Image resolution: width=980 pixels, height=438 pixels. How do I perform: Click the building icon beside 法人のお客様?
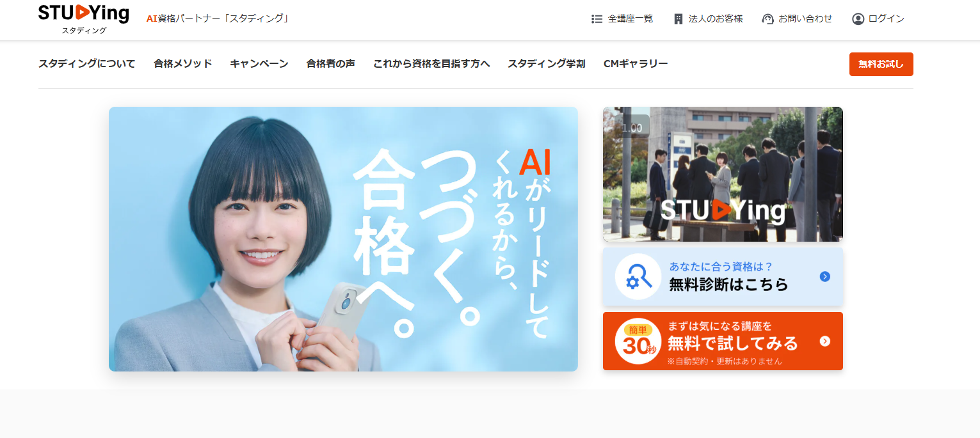tap(679, 19)
